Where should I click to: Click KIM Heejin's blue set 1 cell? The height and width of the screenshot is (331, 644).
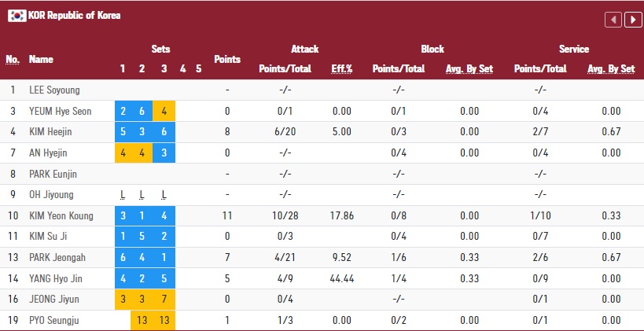(x=123, y=132)
